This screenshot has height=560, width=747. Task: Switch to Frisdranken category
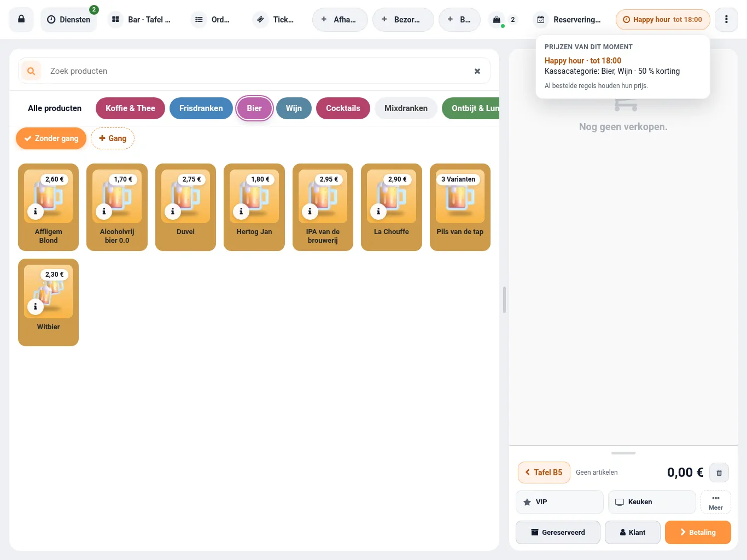pos(201,108)
